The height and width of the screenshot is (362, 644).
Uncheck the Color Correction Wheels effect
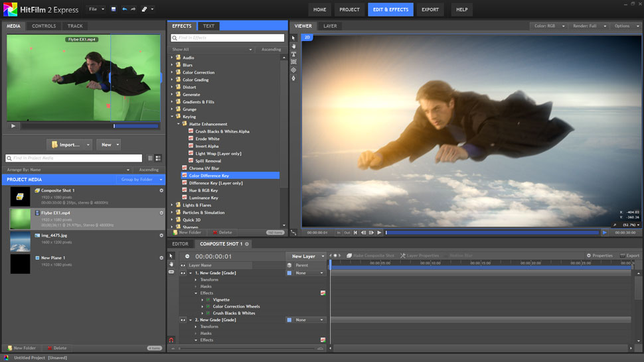click(208, 306)
